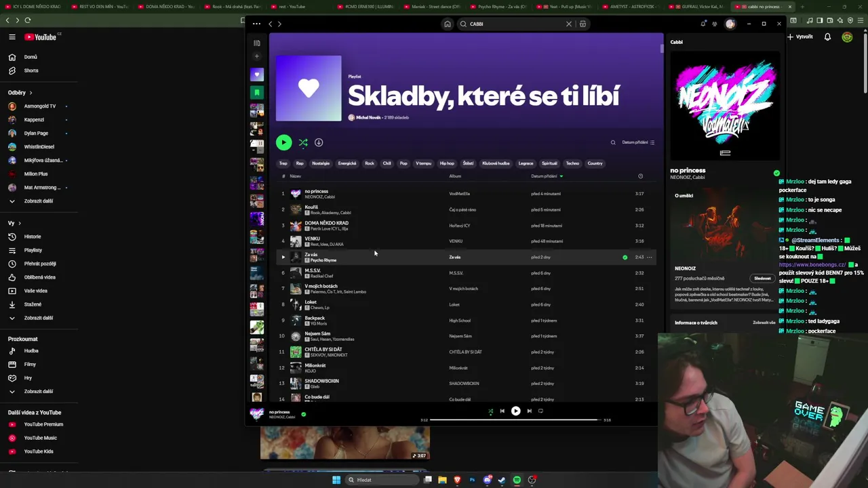Toggle liked checkmark in now playing bar
The image size is (868, 488).
tap(303, 414)
